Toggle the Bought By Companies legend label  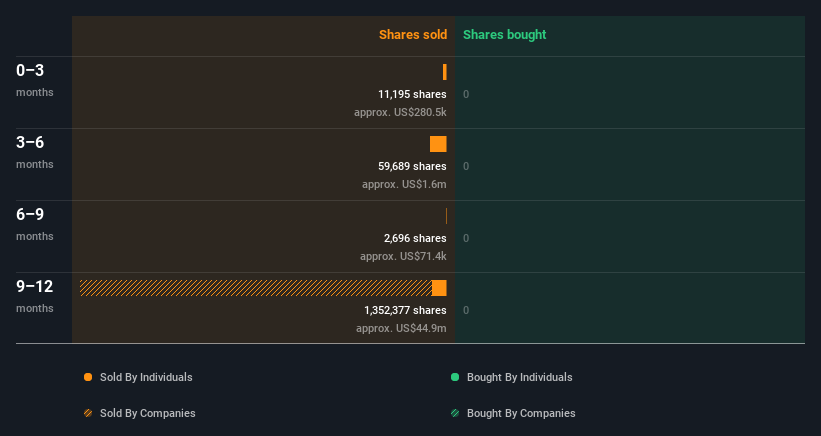521,413
